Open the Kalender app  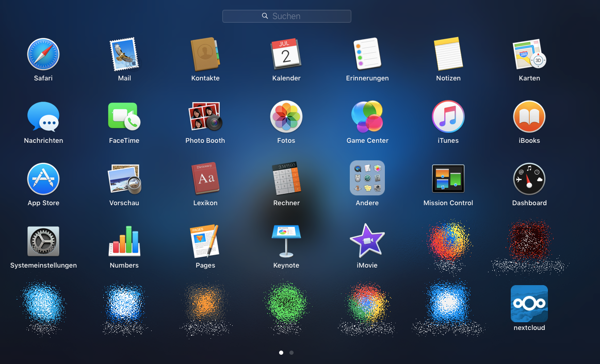286,54
